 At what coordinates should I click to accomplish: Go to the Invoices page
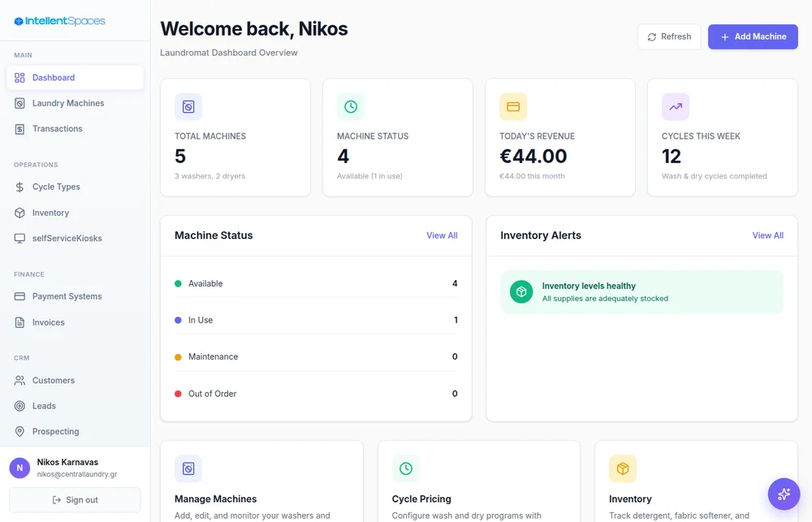pyautogui.click(x=75, y=322)
